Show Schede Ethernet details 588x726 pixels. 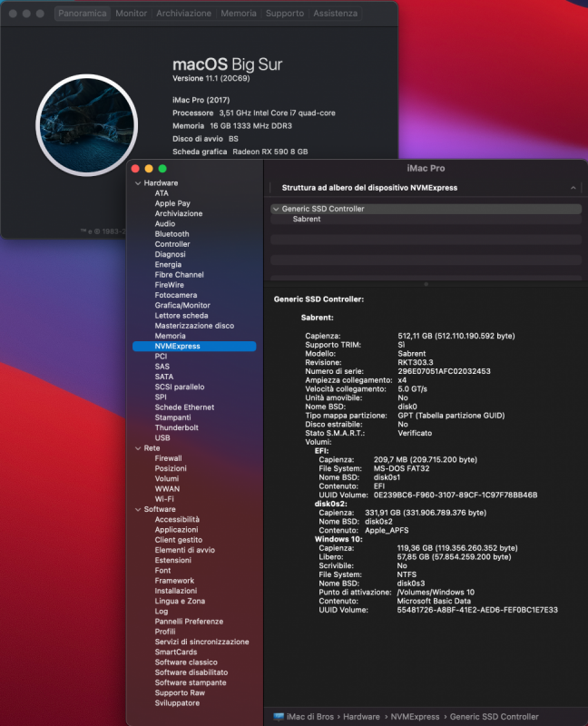coord(184,407)
